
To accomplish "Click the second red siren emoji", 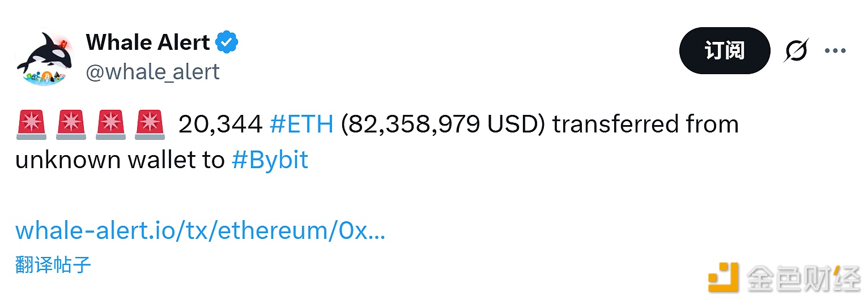I will pyautogui.click(x=70, y=125).
